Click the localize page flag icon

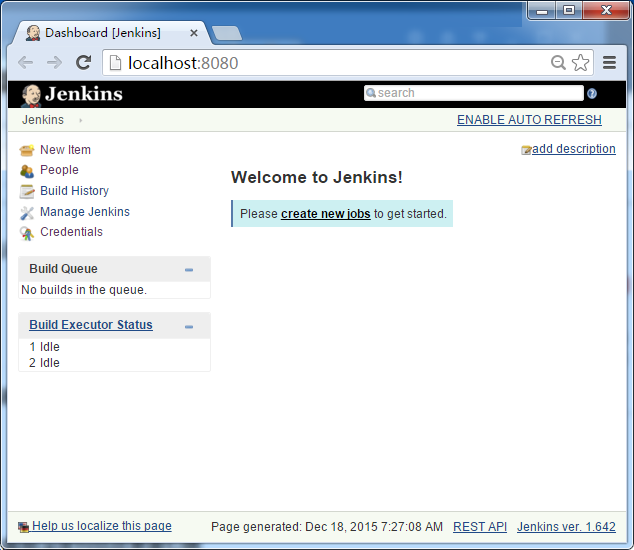23,527
